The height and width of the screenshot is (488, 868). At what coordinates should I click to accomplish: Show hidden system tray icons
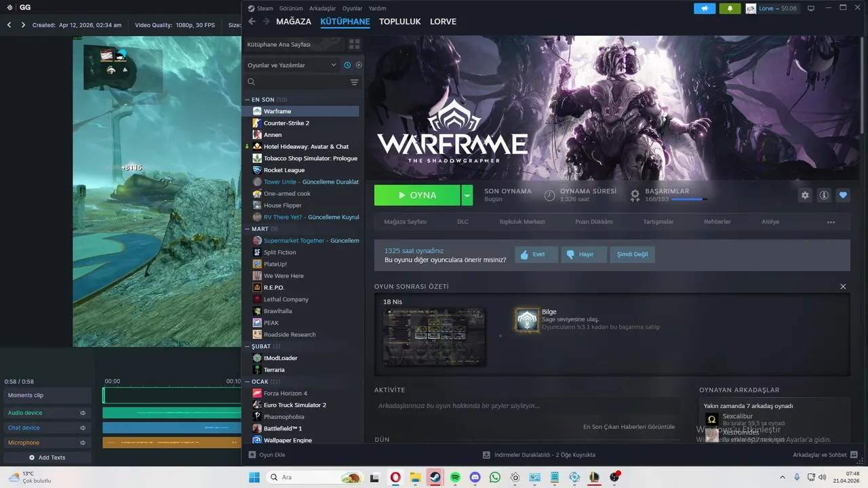coord(782,477)
